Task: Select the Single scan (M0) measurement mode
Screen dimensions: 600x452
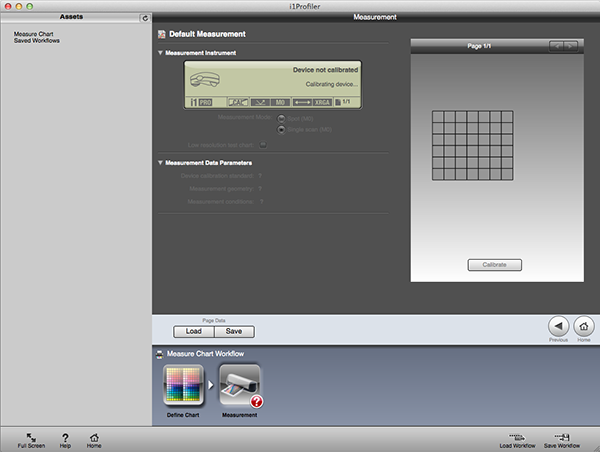Action: (281, 130)
